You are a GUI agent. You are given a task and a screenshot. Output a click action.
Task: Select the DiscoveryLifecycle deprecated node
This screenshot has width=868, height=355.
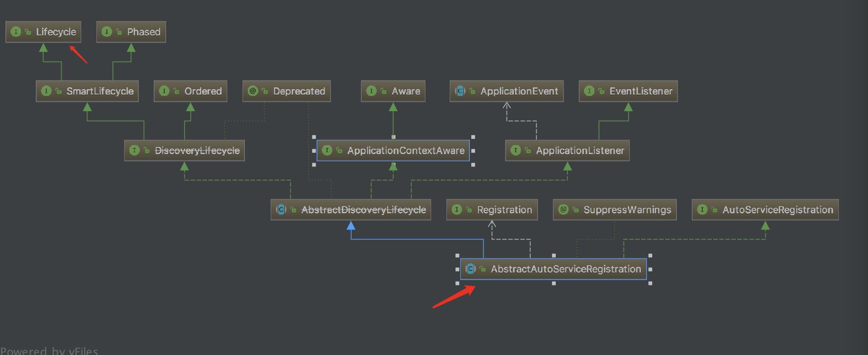(x=184, y=150)
